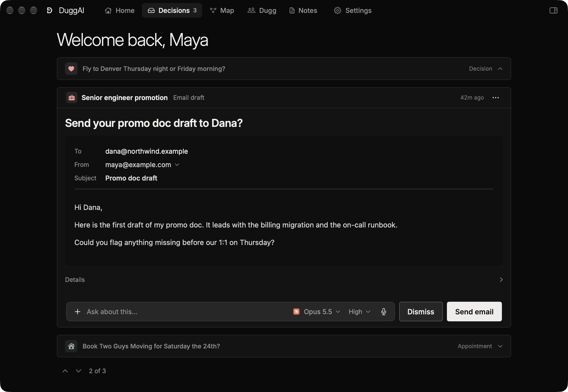Open Settings from the top bar
The image size is (568, 392).
[x=353, y=10]
